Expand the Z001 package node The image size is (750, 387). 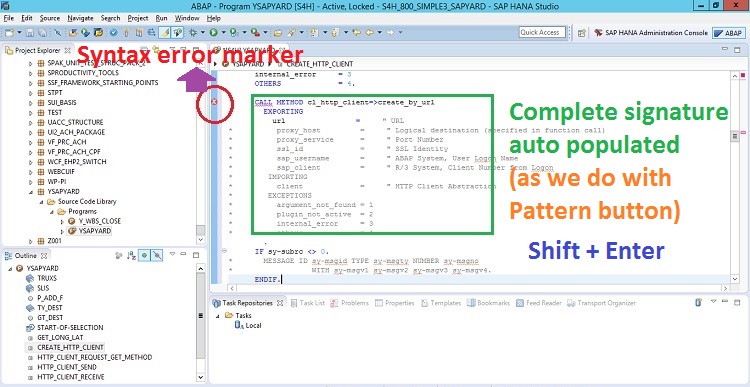31,241
